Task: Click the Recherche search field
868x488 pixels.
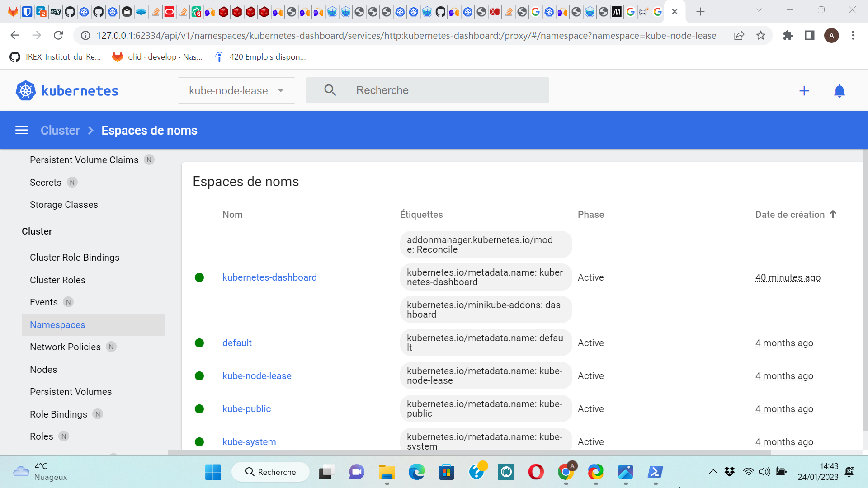Action: click(x=428, y=90)
